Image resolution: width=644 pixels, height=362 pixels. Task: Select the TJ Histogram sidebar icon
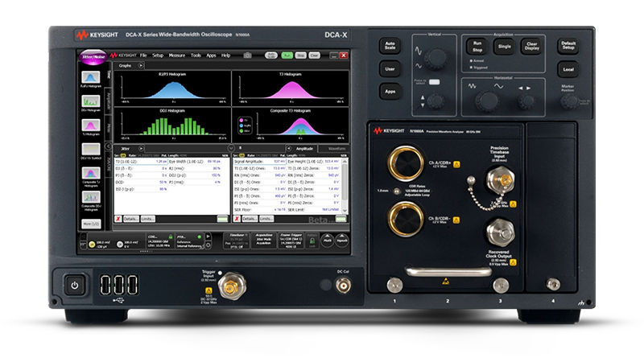point(90,125)
